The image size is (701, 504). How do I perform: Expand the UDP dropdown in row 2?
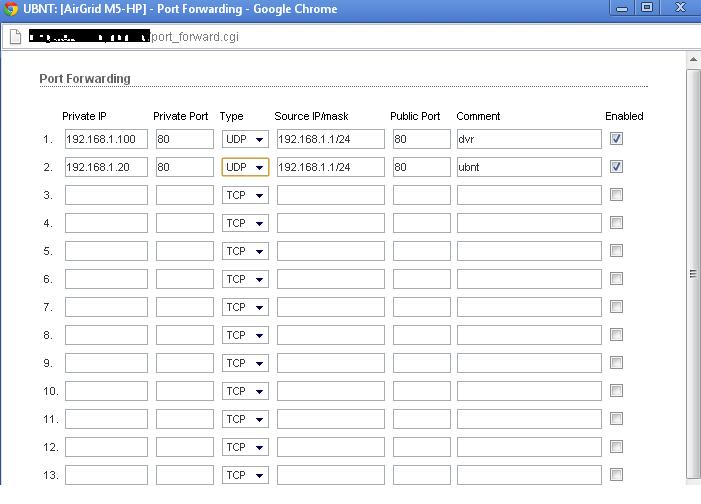point(245,167)
